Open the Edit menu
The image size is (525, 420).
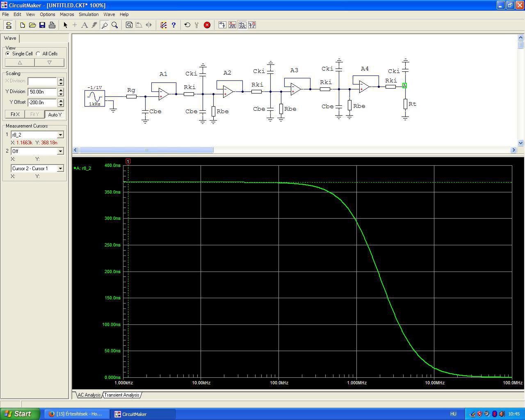point(17,14)
